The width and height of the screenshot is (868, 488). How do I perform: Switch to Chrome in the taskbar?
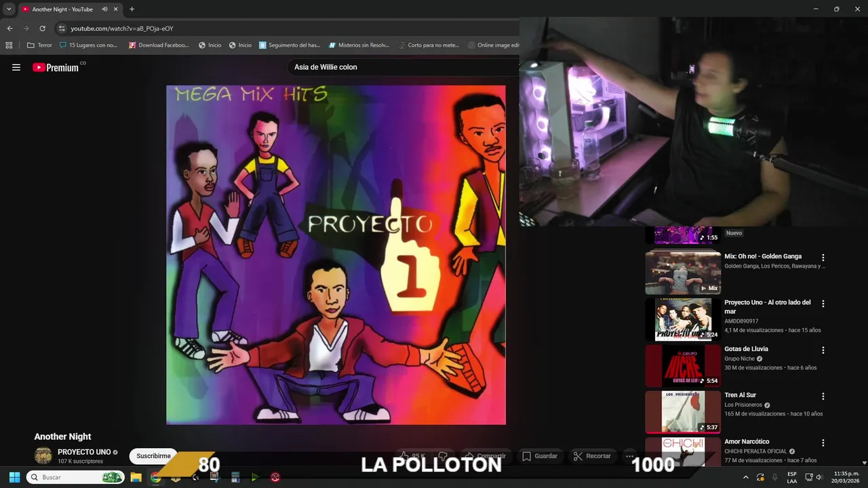tap(155, 477)
